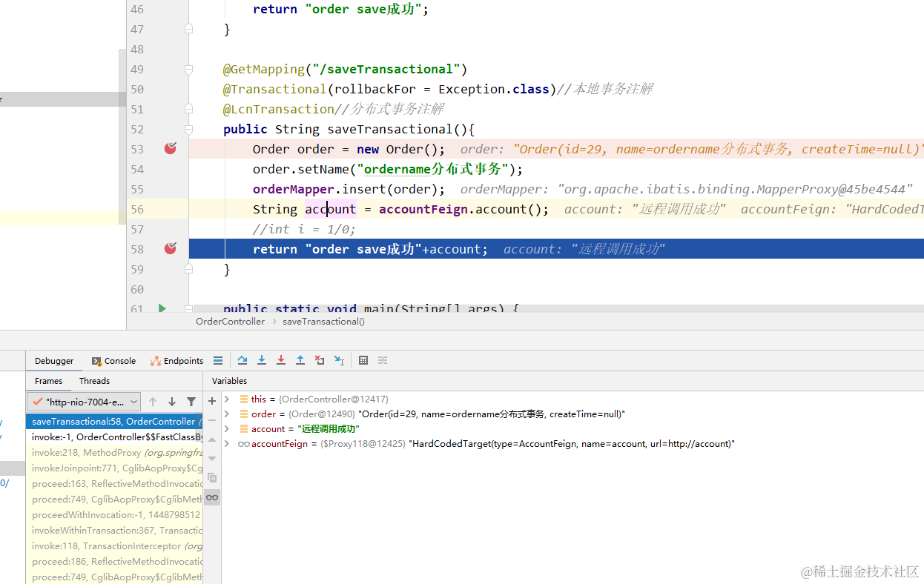
Task: Click saveTransactional() in the breadcrumb bar
Action: [323, 322]
